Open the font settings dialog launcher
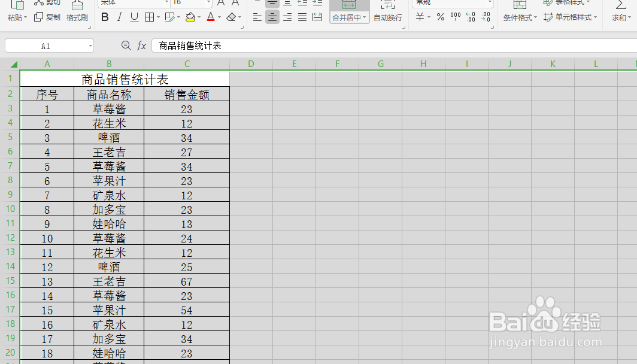This screenshot has height=364, width=637. click(x=242, y=27)
